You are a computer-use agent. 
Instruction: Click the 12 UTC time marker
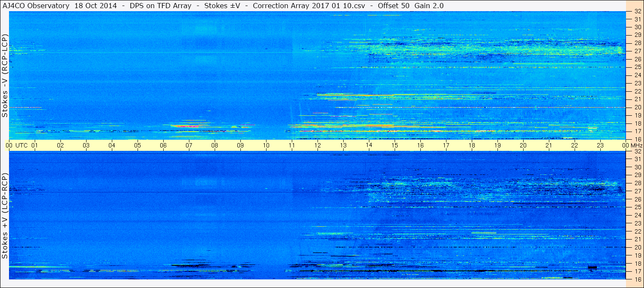(318, 146)
